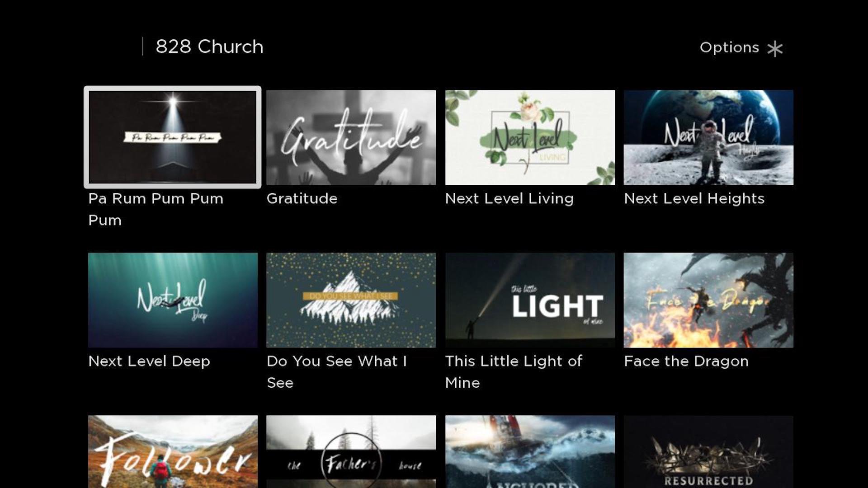Open the Options label
The image size is (868, 488).
(729, 47)
